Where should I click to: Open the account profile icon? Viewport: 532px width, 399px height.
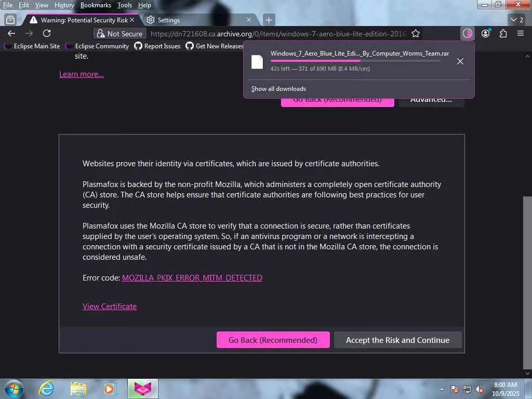(486, 34)
